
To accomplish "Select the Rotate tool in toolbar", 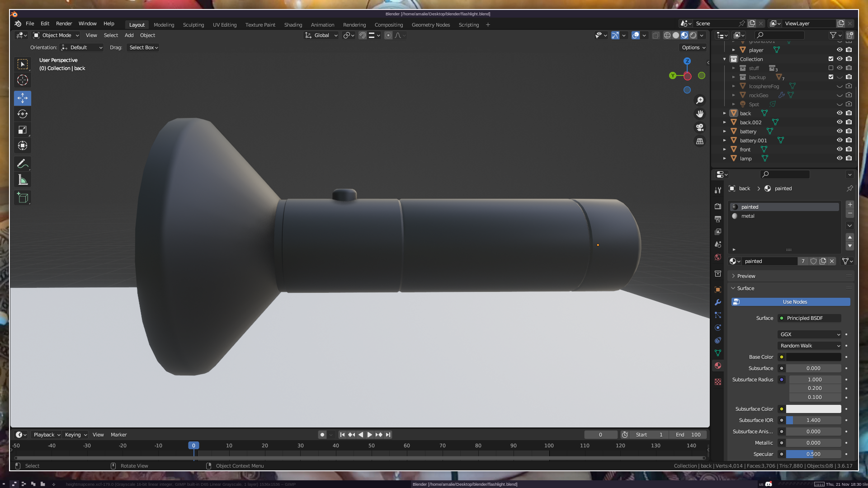I will pos(23,114).
